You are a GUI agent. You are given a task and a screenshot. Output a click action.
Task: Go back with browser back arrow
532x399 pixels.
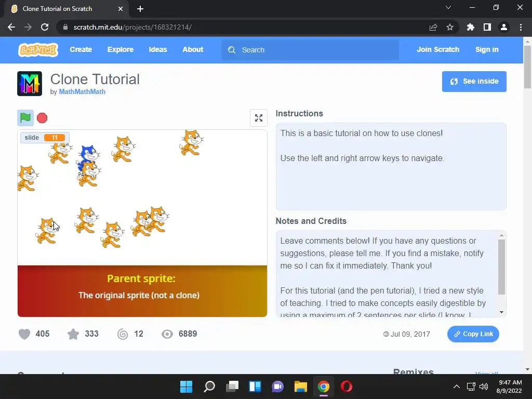pyautogui.click(x=11, y=27)
